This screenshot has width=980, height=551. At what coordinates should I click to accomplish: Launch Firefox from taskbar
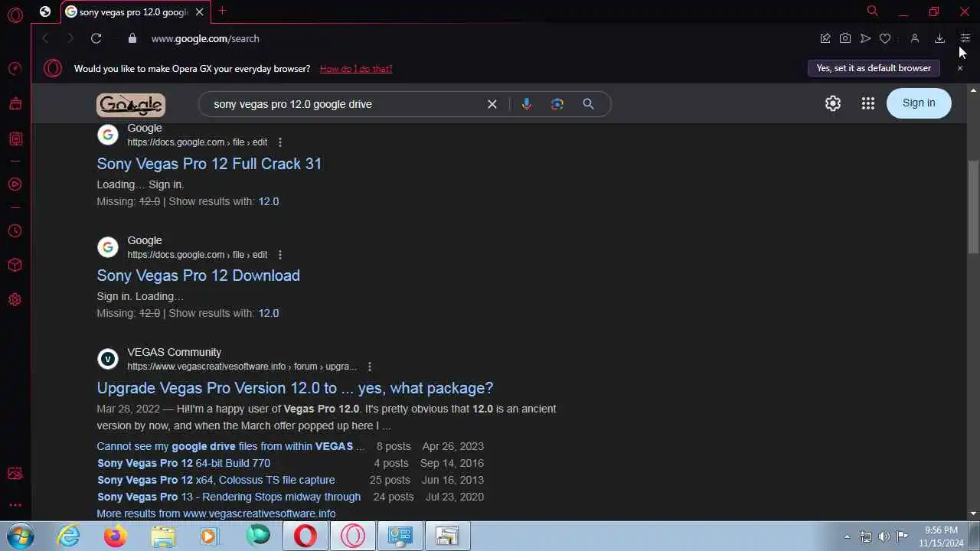[116, 536]
